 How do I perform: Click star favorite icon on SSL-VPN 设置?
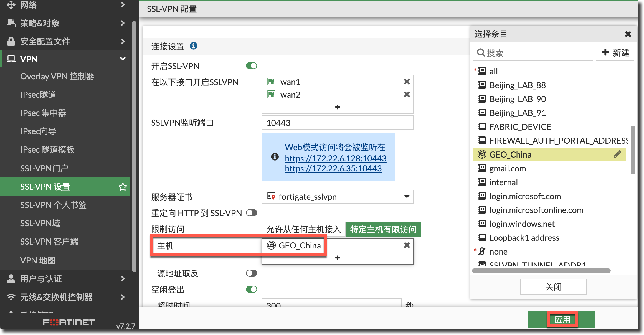click(123, 187)
